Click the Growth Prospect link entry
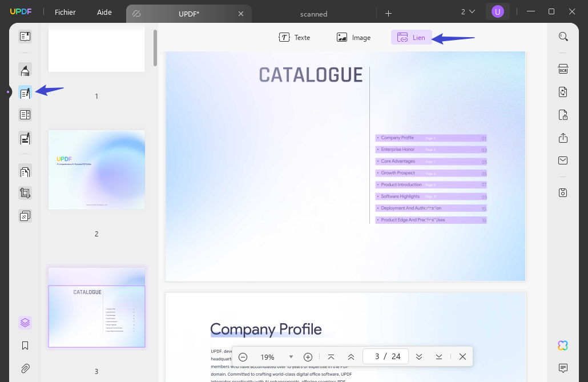This screenshot has width=588, height=382. click(431, 173)
